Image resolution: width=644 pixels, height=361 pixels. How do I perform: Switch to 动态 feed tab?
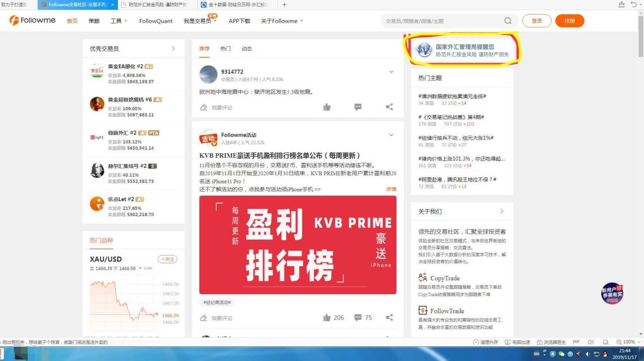247,49
